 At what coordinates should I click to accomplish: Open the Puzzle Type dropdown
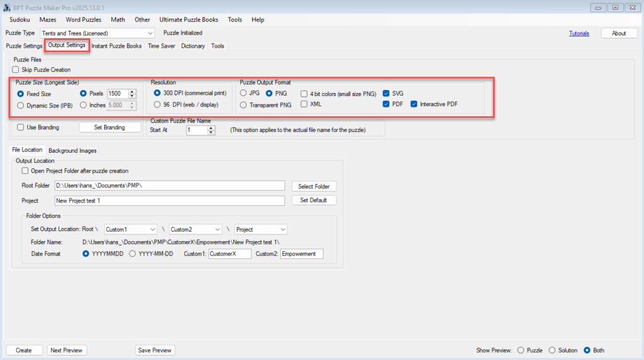[150, 33]
